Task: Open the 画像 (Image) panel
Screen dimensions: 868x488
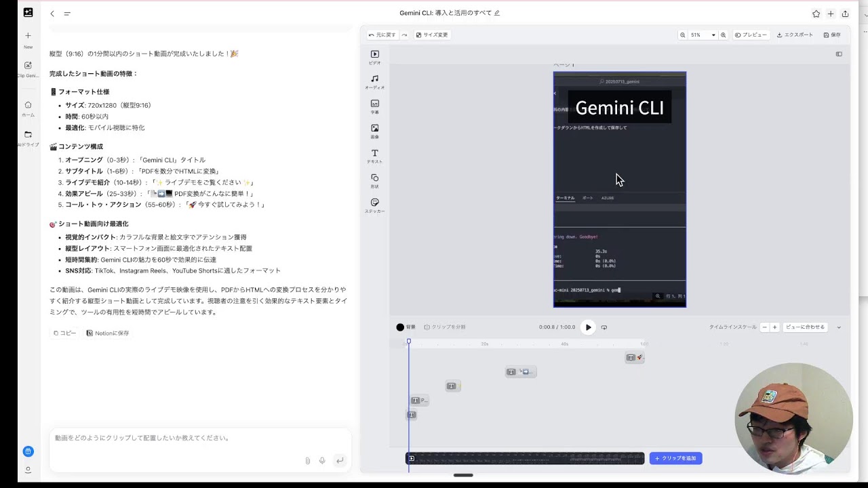Action: coord(375,131)
